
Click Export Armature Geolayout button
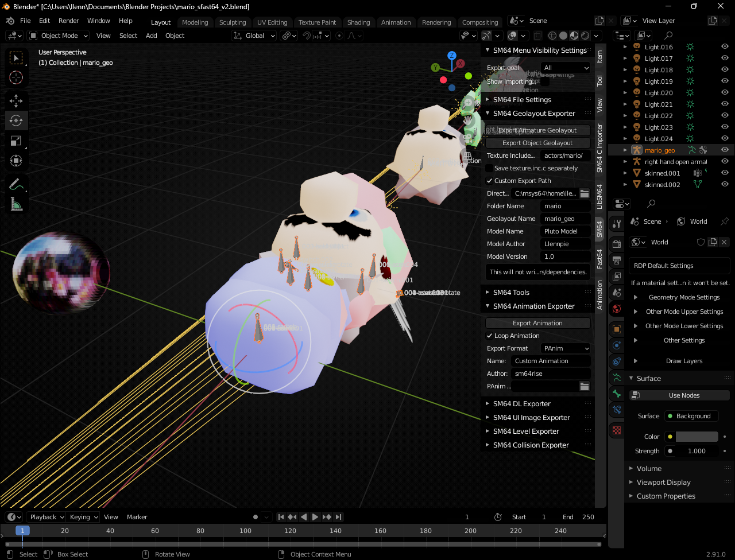pyautogui.click(x=538, y=130)
